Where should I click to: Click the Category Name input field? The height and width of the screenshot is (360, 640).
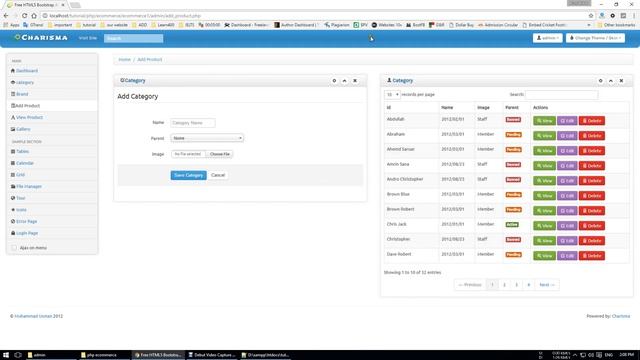point(193,123)
